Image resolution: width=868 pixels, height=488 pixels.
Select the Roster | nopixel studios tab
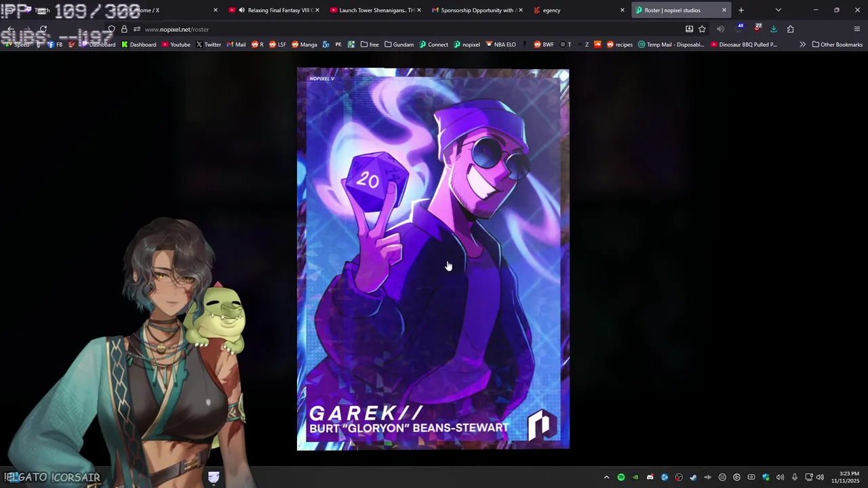tap(680, 10)
